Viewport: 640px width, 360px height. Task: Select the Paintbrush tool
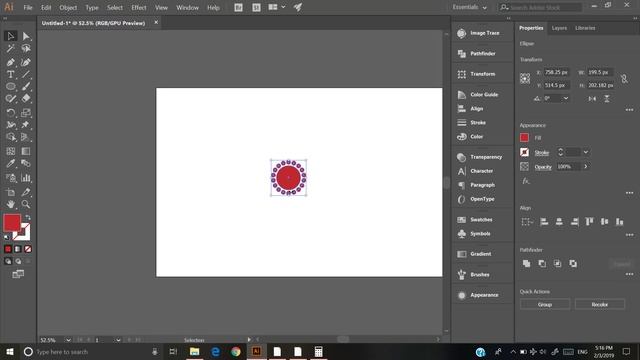(26, 87)
